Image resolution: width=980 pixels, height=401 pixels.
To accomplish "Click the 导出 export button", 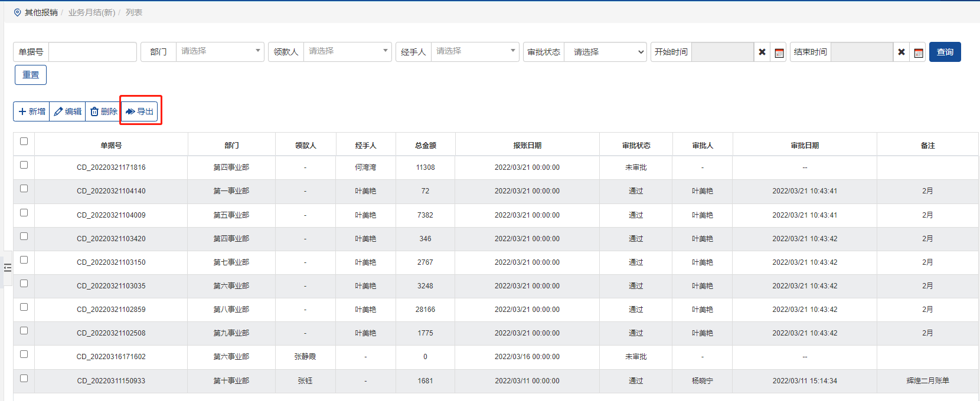I will [140, 111].
